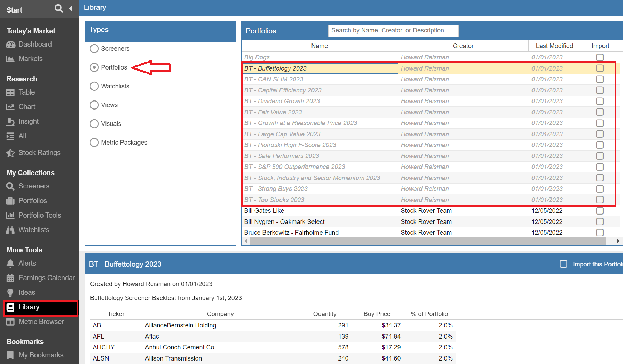The height and width of the screenshot is (364, 623).
Task: Open Dashboard via its gauge icon
Action: [x=11, y=45]
